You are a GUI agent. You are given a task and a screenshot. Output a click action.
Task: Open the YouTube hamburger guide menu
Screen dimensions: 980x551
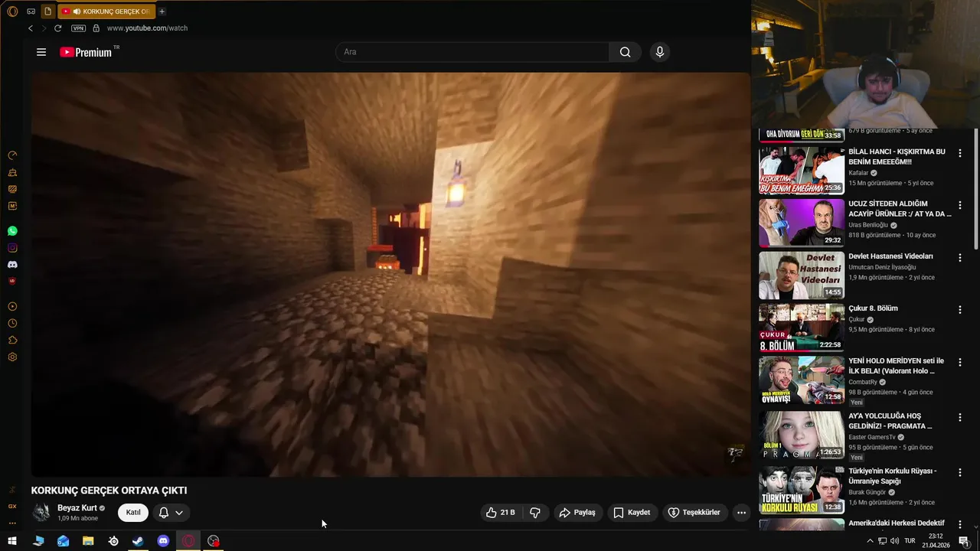(41, 52)
